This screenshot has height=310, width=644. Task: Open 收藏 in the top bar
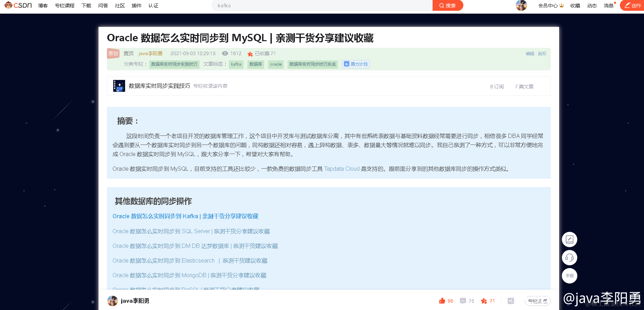coord(575,6)
